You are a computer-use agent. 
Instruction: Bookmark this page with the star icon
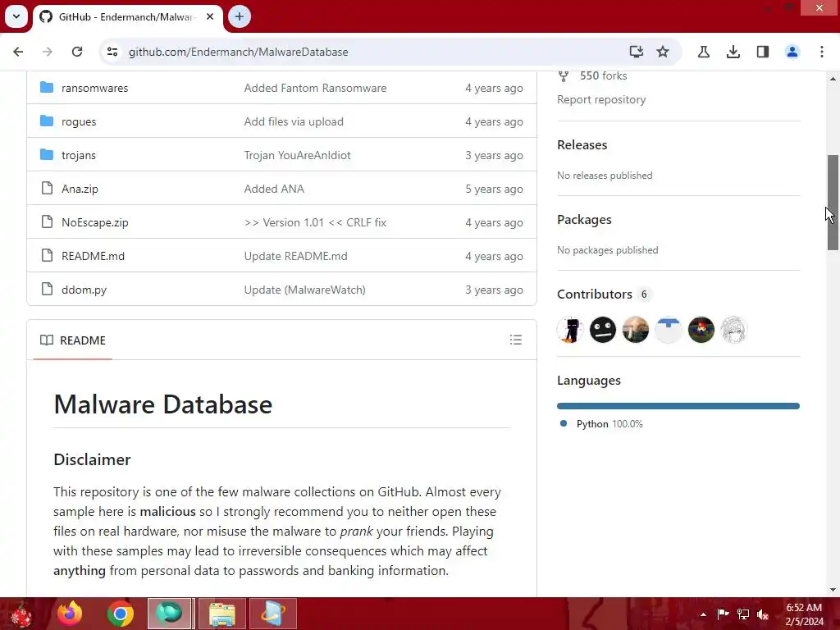click(x=663, y=52)
